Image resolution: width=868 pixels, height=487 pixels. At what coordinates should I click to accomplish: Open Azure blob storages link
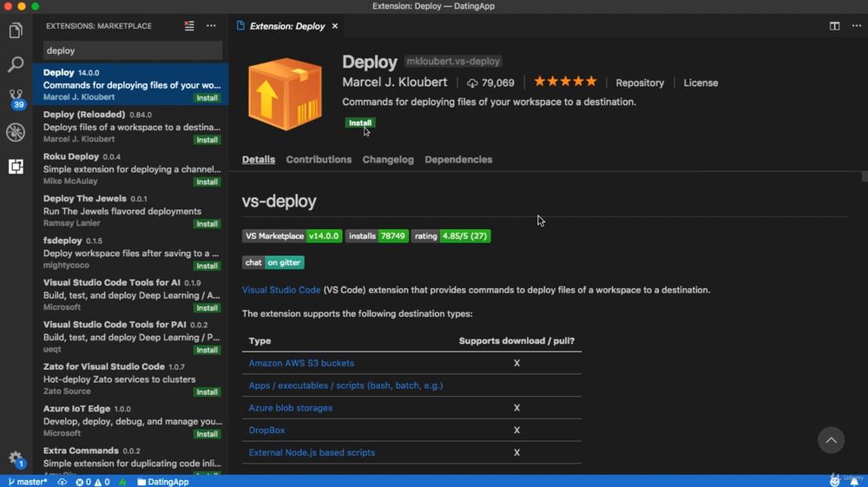(x=291, y=408)
